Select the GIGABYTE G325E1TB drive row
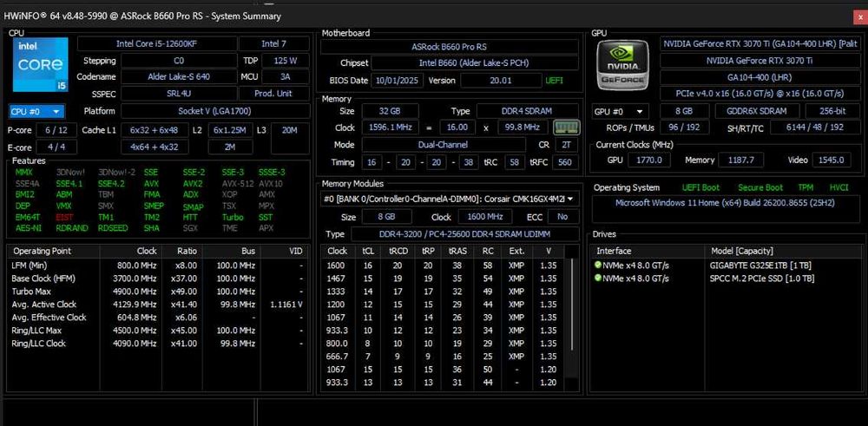Viewport: 868px width, 426px height. pyautogui.click(x=725, y=265)
